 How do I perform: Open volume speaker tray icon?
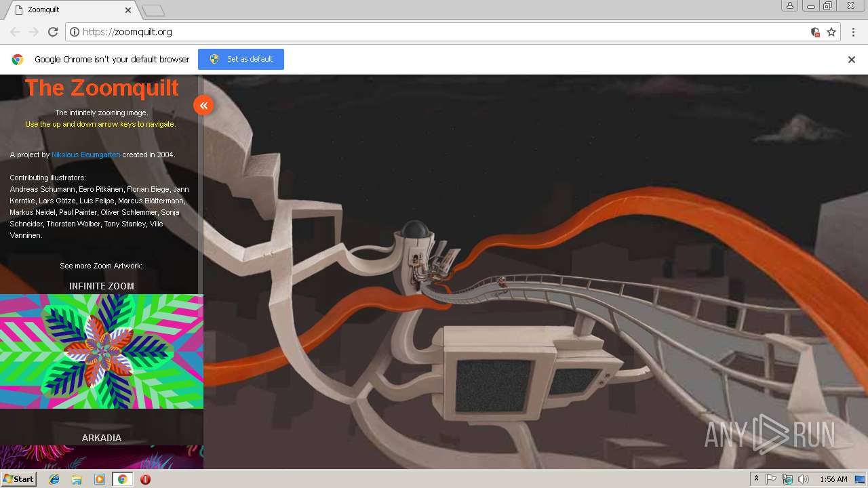(x=804, y=479)
